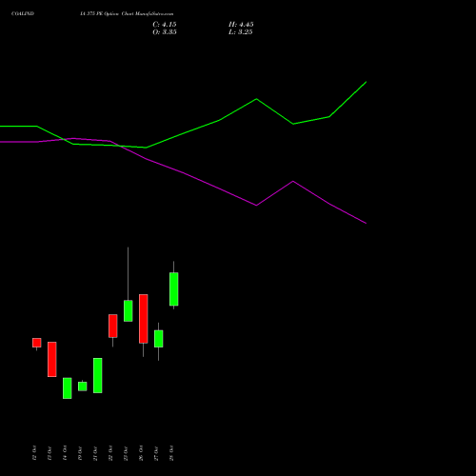The height and width of the screenshot is (476, 476).
Task: Select the 19 Oct date label
Action: click(x=80, y=453)
